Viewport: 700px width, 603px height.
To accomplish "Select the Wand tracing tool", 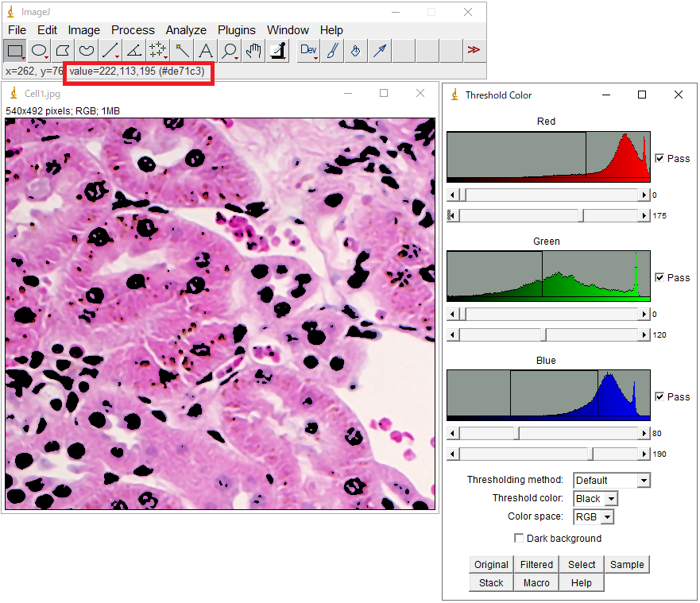I will coord(182,51).
